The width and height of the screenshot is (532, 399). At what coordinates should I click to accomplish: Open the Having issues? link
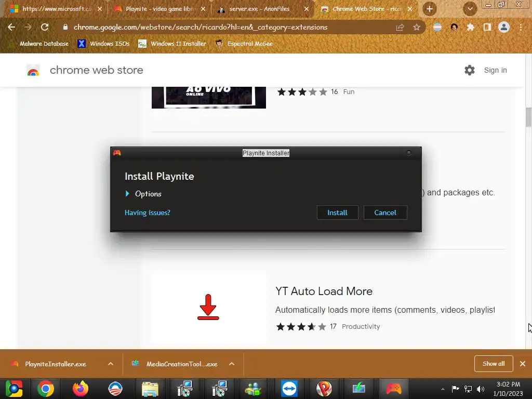point(147,212)
